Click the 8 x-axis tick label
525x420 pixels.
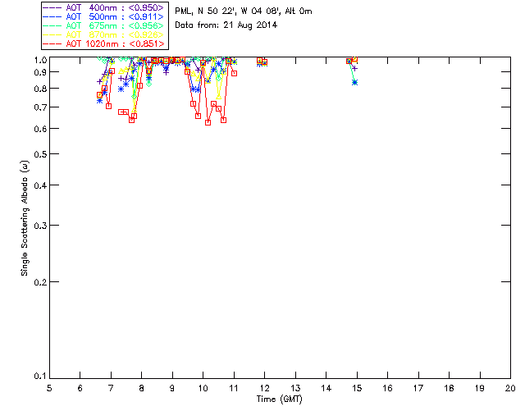click(142, 388)
